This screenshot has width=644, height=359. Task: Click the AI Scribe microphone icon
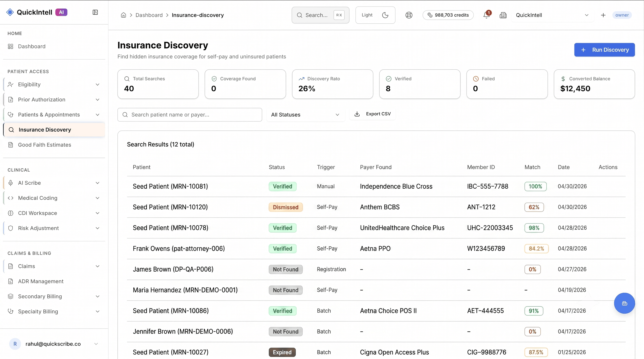pos(11,183)
